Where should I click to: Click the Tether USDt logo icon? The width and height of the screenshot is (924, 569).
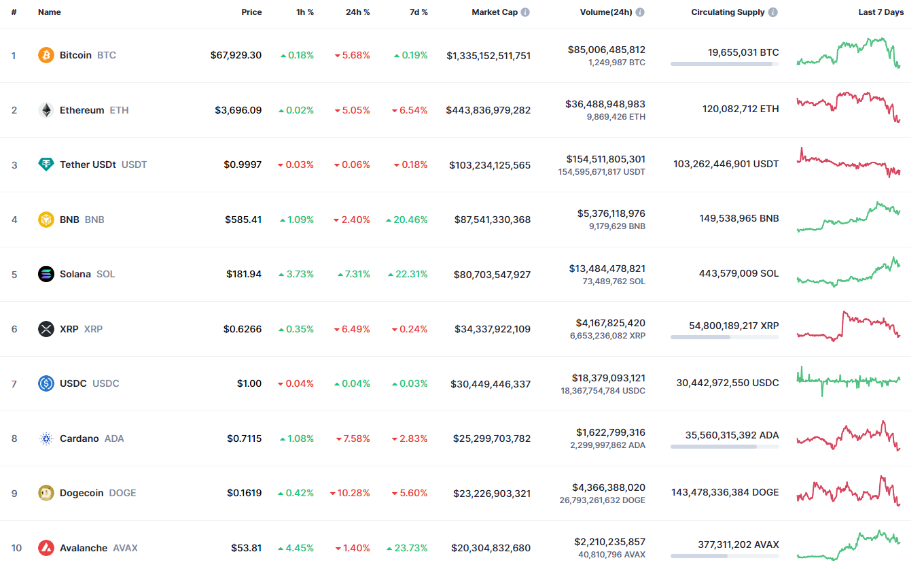point(46,165)
